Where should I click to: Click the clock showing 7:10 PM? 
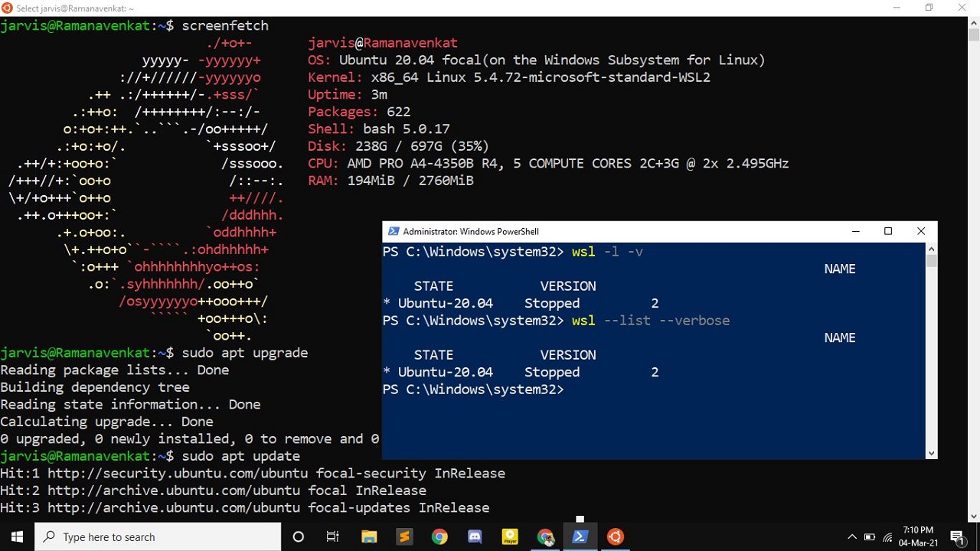point(918,536)
